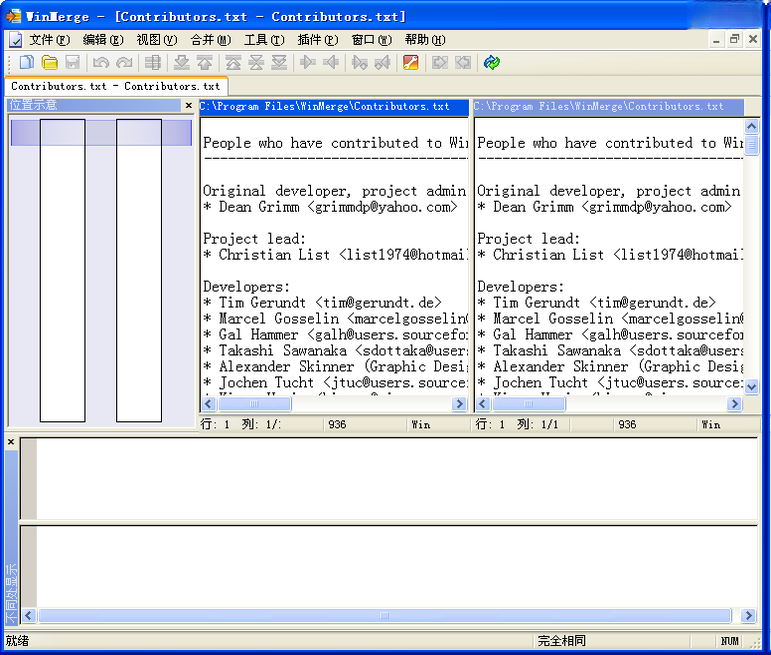Click up arrow of right pane vertical scrollbar
The height and width of the screenshot is (655, 771).
click(x=751, y=126)
